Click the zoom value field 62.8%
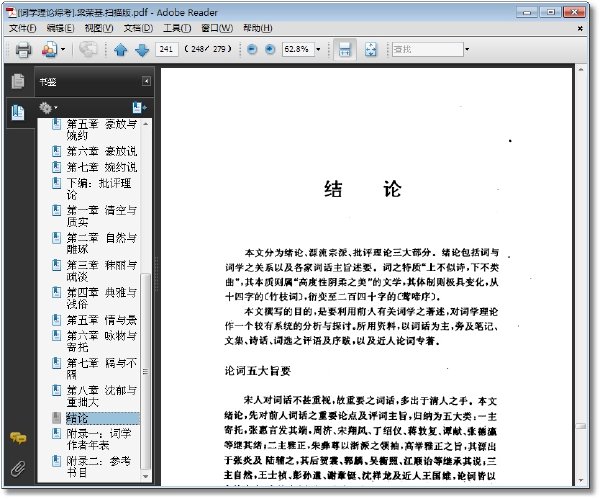 (x=298, y=49)
